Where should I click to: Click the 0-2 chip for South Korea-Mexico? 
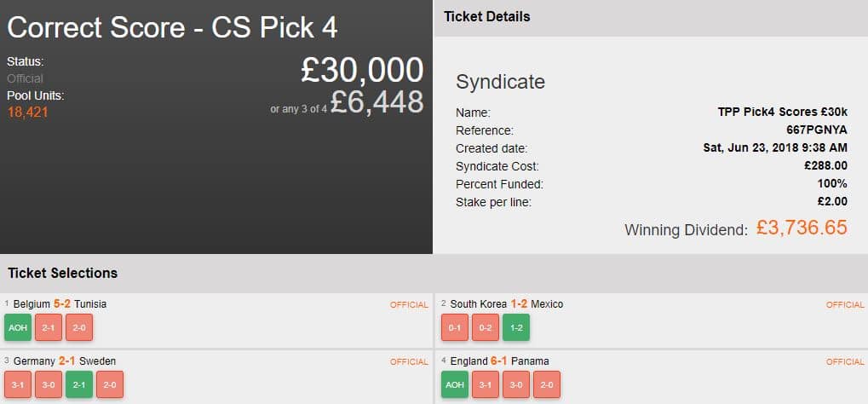(x=485, y=327)
